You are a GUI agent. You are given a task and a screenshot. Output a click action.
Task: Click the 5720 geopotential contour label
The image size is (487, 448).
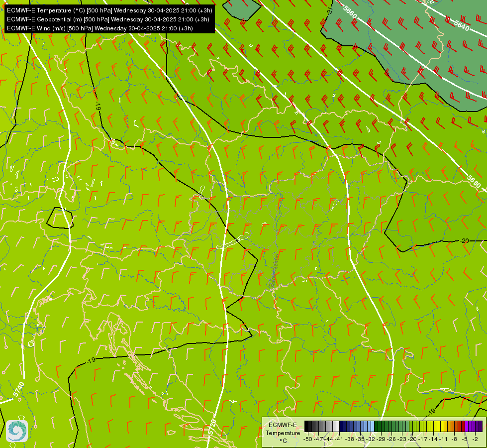pyautogui.click(x=211, y=427)
